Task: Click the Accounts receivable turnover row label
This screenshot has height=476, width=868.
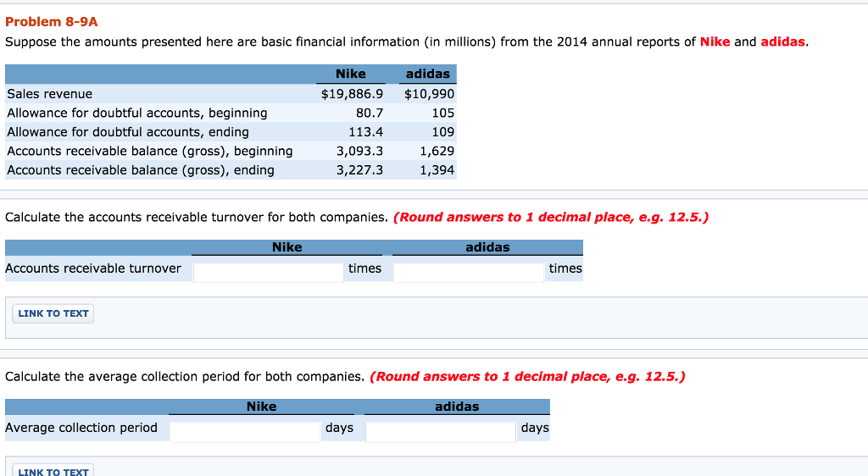Action: coord(93,268)
